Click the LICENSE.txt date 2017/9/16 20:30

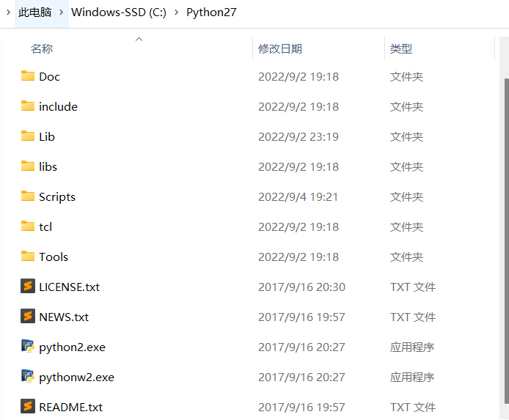[301, 287]
